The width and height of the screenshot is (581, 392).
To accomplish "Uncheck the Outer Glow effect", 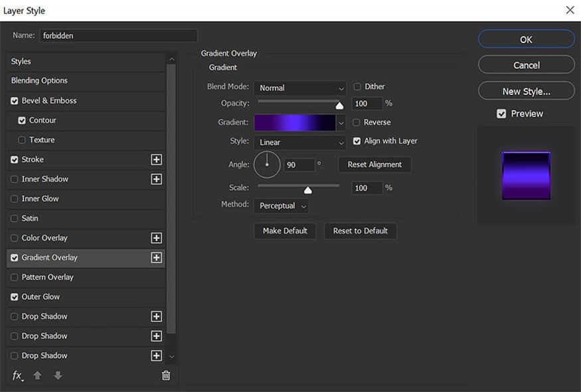I will click(x=15, y=297).
